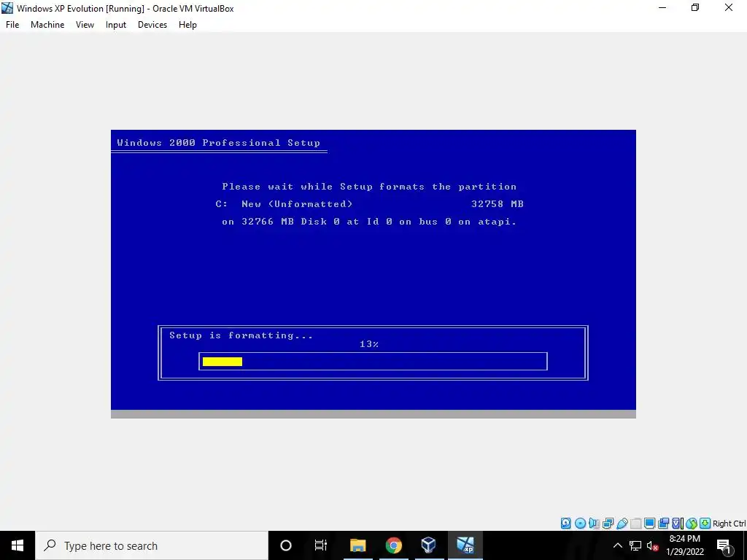This screenshot has width=747, height=560.
Task: Open Cortana circle in the taskbar
Action: [286, 545]
